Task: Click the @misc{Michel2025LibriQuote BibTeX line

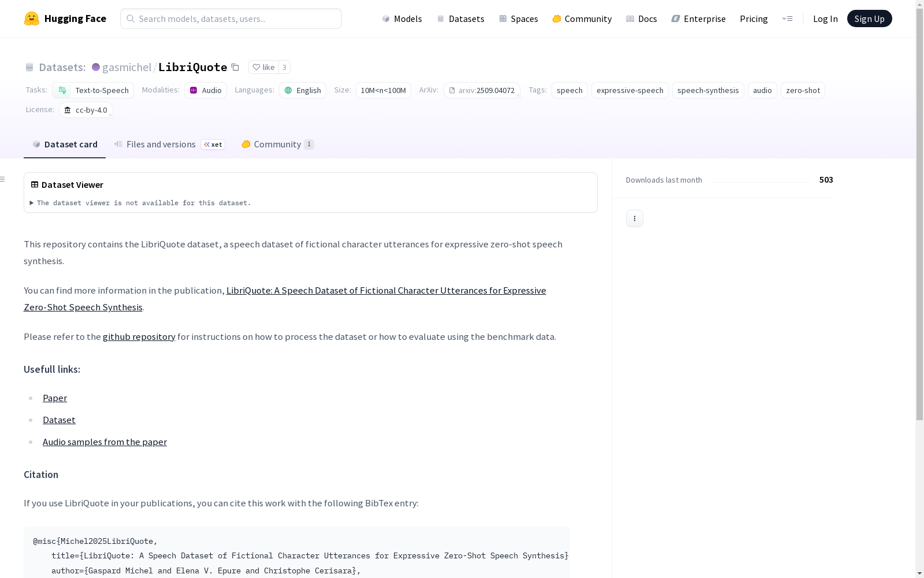Action: [95, 541]
